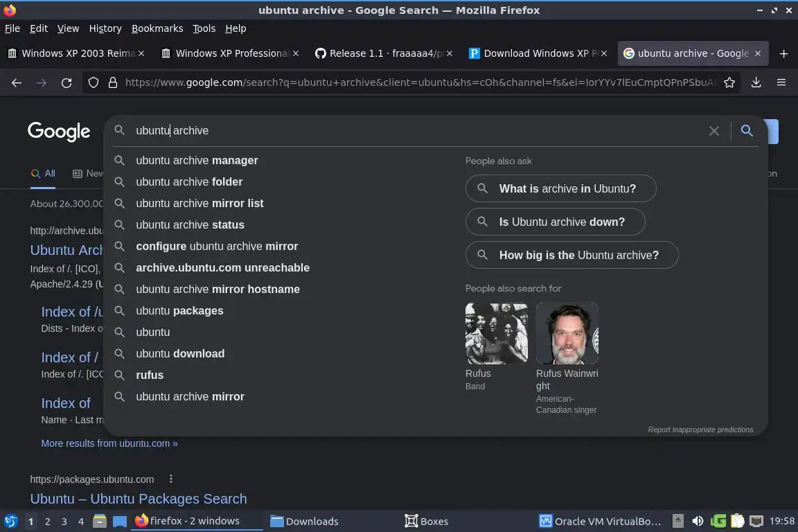Click 'Report inappropriate predictions' link
The image size is (798, 532).
coord(700,429)
